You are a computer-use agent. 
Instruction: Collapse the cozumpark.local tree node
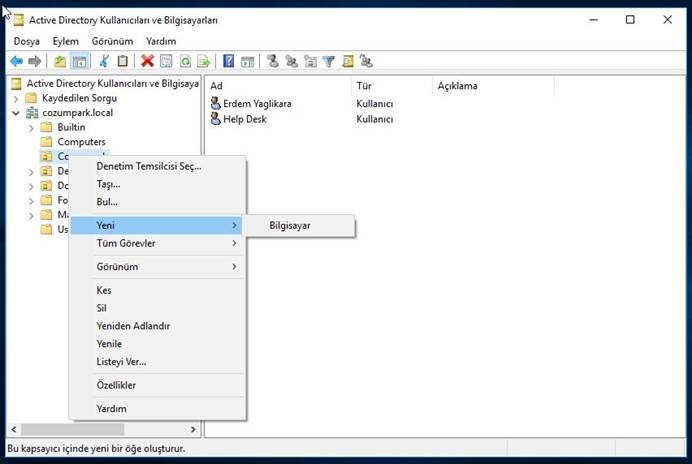(x=16, y=113)
